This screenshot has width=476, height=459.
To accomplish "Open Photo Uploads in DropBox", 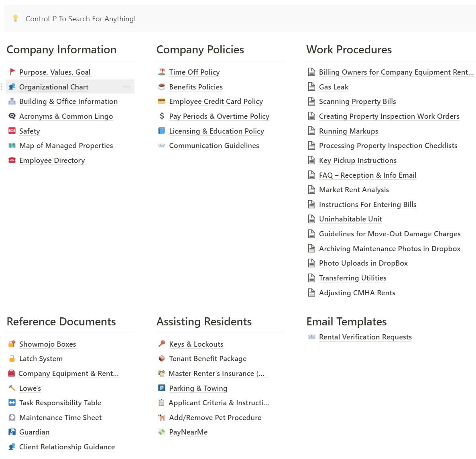I will (x=363, y=263).
